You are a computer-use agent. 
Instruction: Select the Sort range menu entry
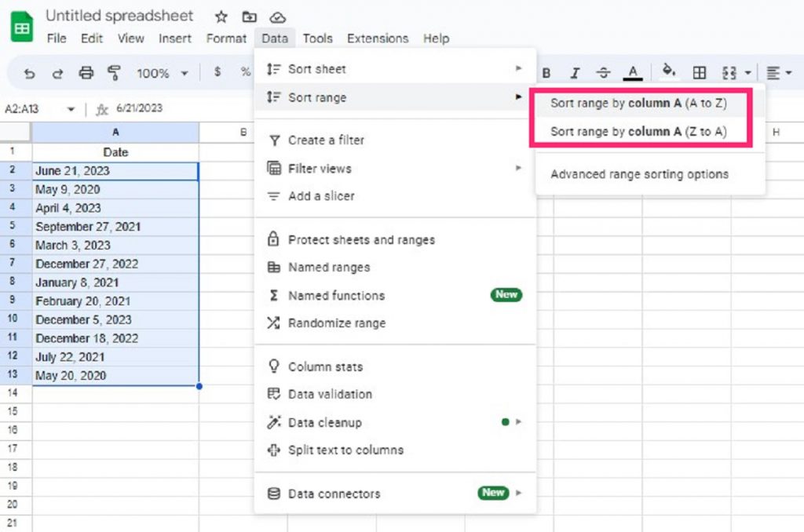click(x=395, y=97)
